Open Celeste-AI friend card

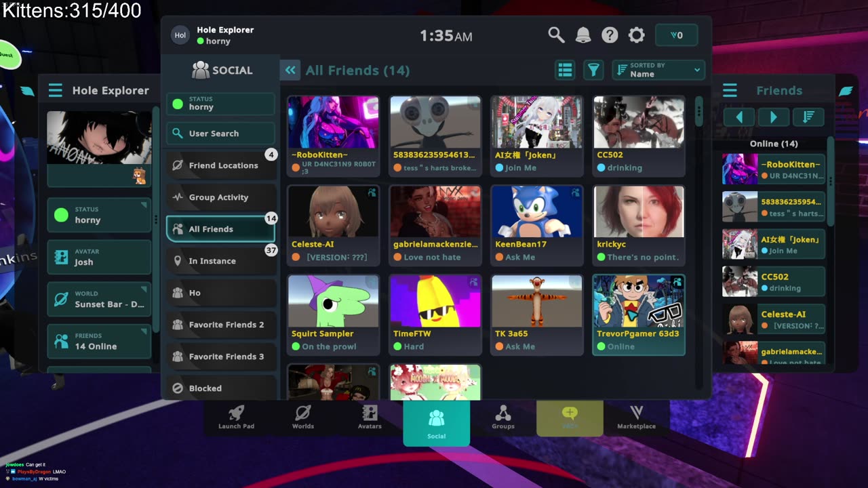(333, 225)
